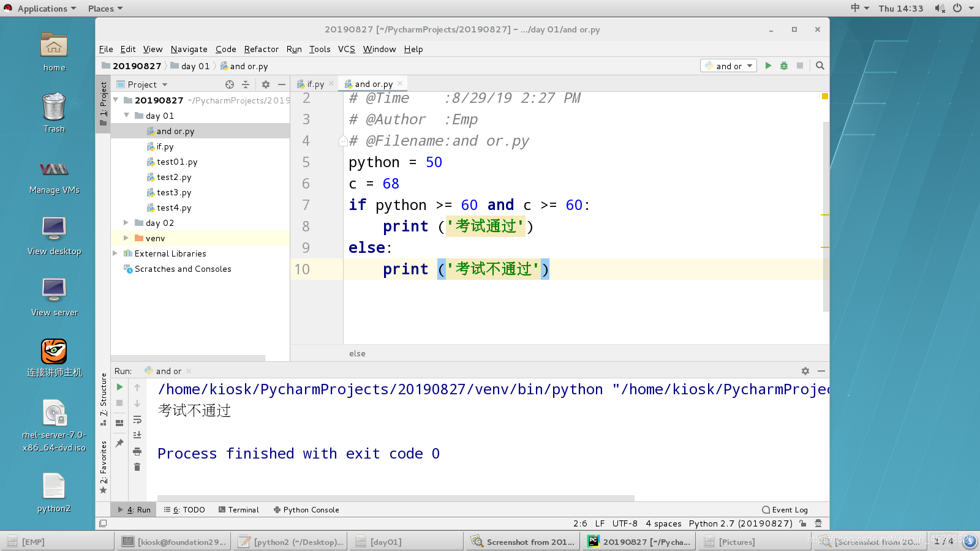Close the if.py editor tab

331,83
